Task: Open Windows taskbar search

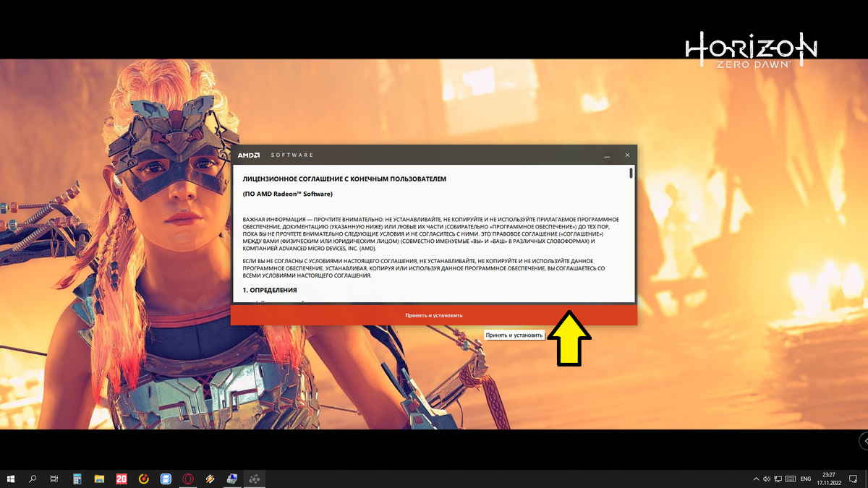Action: pyautogui.click(x=33, y=479)
